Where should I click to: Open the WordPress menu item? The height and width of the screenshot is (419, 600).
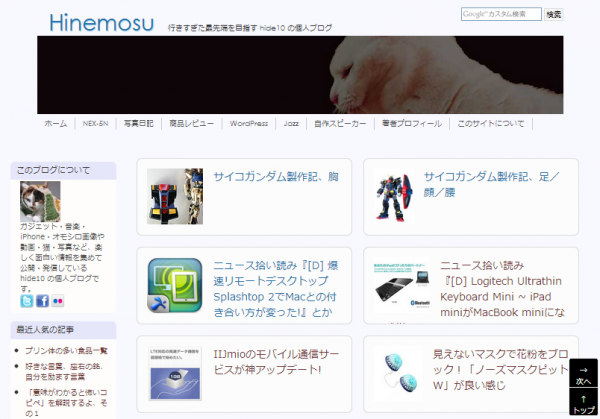click(249, 124)
